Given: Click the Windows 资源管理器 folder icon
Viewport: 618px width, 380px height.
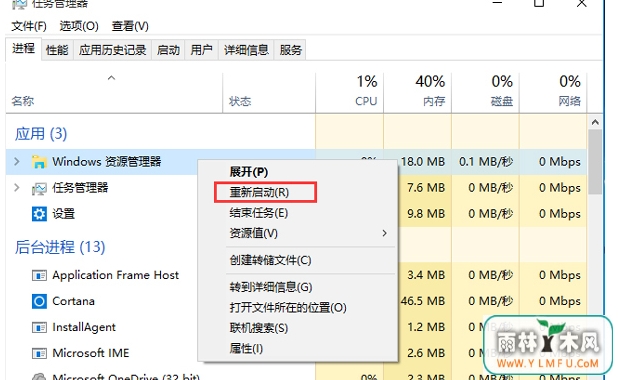Looking at the screenshot, I should click(x=39, y=162).
